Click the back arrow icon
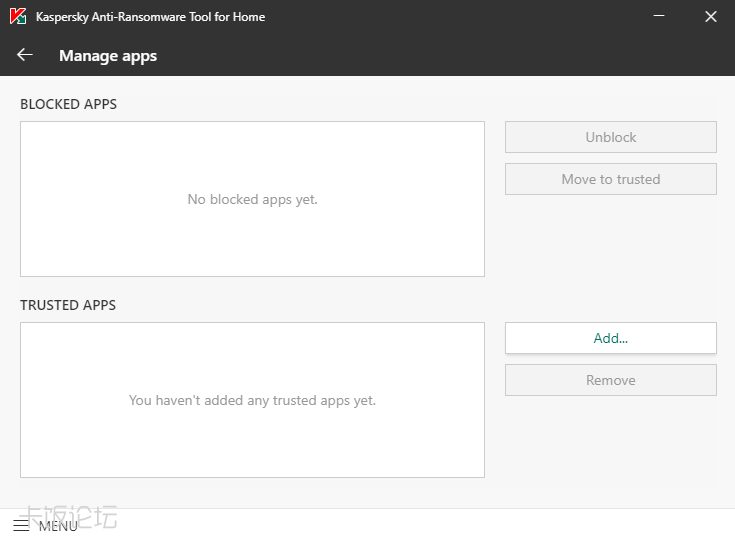 click(x=25, y=55)
